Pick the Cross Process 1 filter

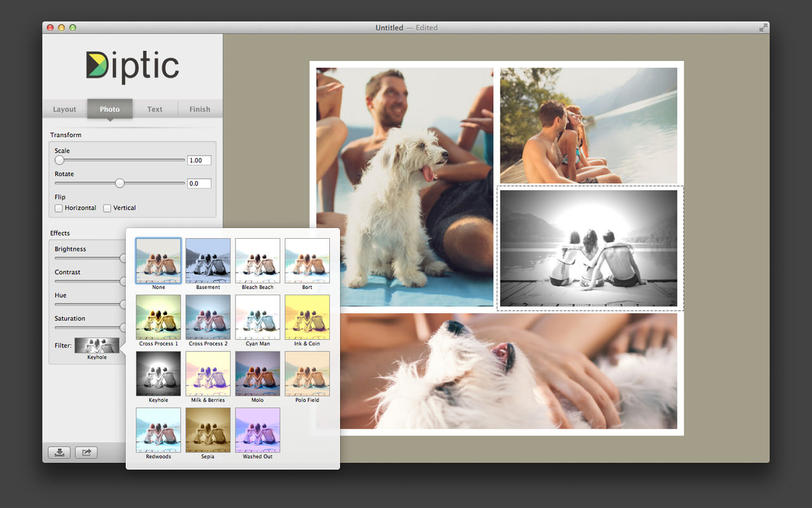click(159, 317)
